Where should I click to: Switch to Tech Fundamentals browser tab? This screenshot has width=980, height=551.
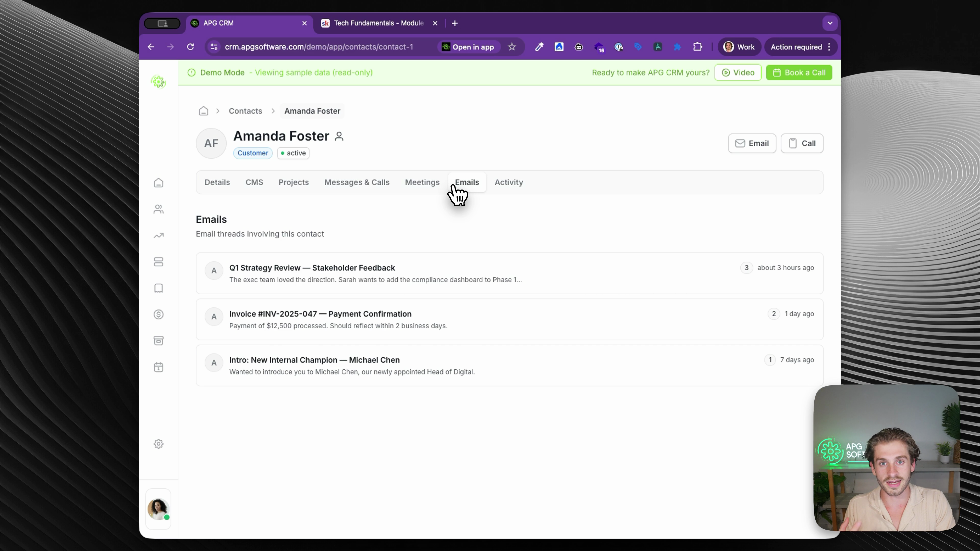[x=379, y=23]
